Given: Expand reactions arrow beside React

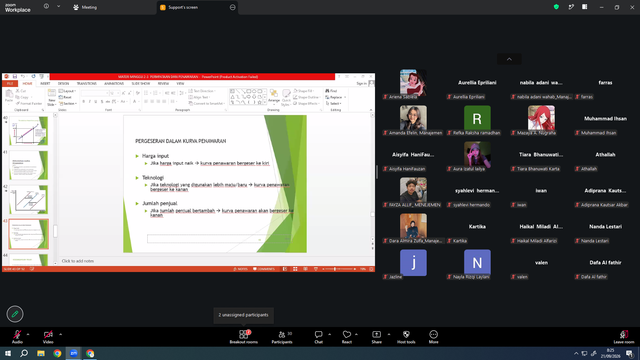Looking at the screenshot, I should click(x=356, y=334).
